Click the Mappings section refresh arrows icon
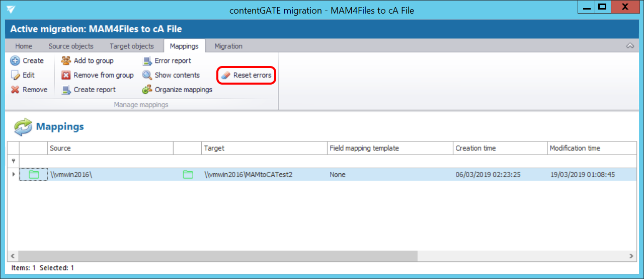Viewport: 644px width, 279px height. pyautogui.click(x=23, y=127)
